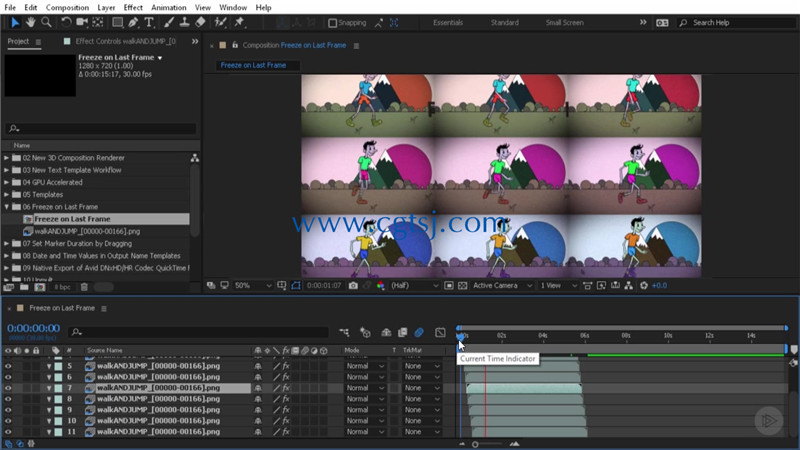Select the Brush tool

(x=169, y=22)
